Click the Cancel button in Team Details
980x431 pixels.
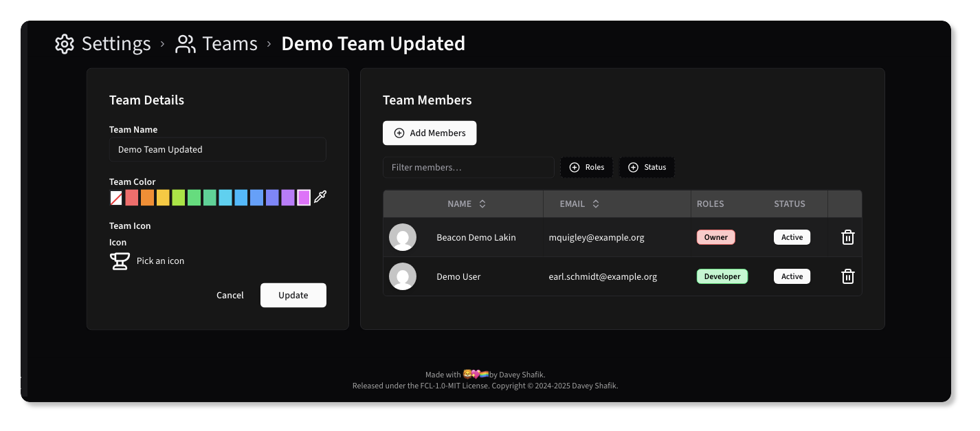(230, 295)
